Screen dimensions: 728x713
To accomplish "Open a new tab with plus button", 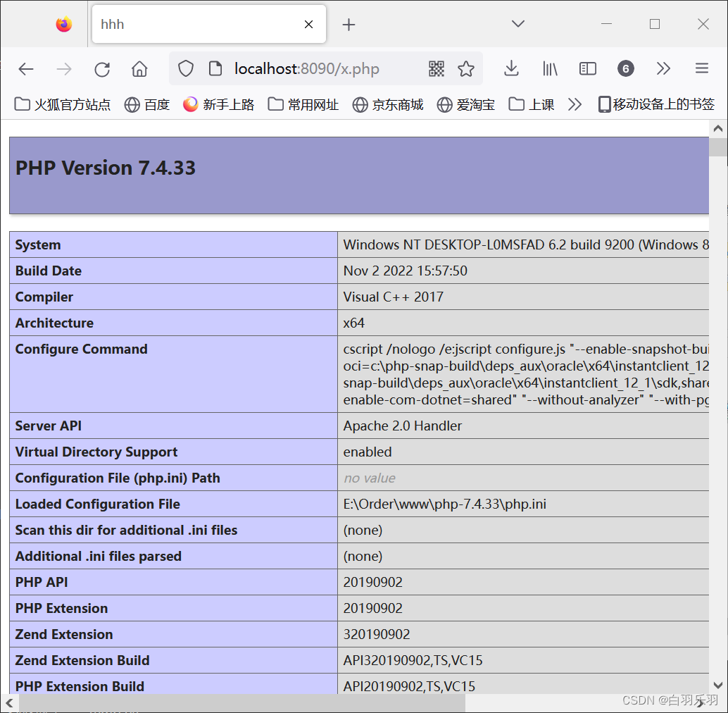I will [349, 24].
